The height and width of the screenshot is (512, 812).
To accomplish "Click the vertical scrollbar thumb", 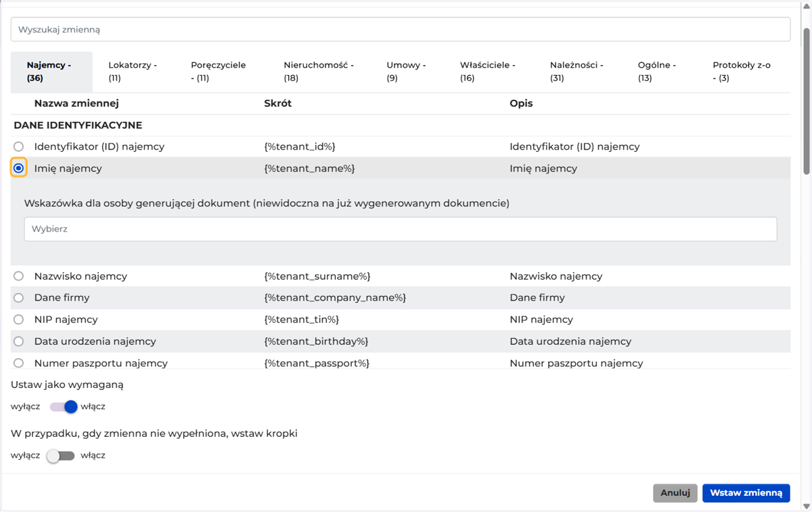I will click(x=806, y=102).
